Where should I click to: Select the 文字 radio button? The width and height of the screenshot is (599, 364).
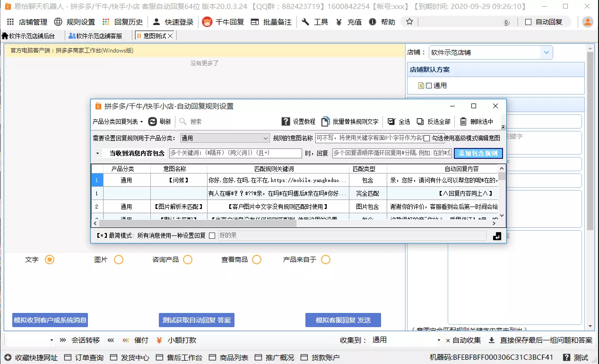[x=50, y=260]
